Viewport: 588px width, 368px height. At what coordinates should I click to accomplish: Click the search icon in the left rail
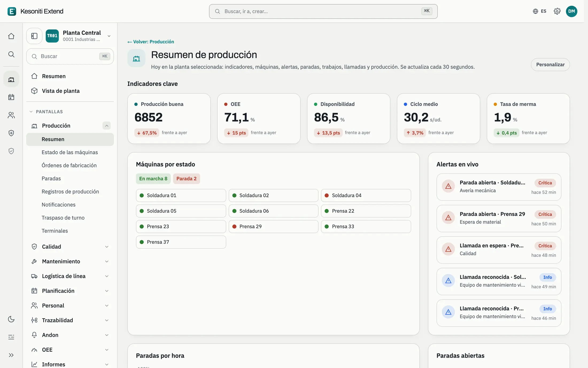11,54
